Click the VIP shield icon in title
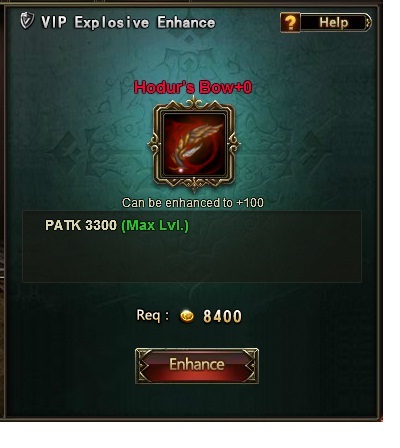 [27, 21]
